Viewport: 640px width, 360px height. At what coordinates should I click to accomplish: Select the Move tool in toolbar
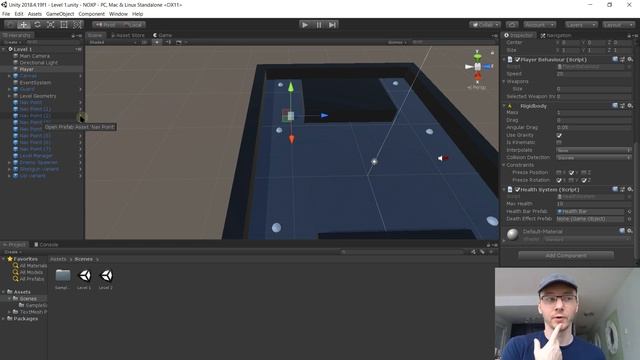click(24, 24)
